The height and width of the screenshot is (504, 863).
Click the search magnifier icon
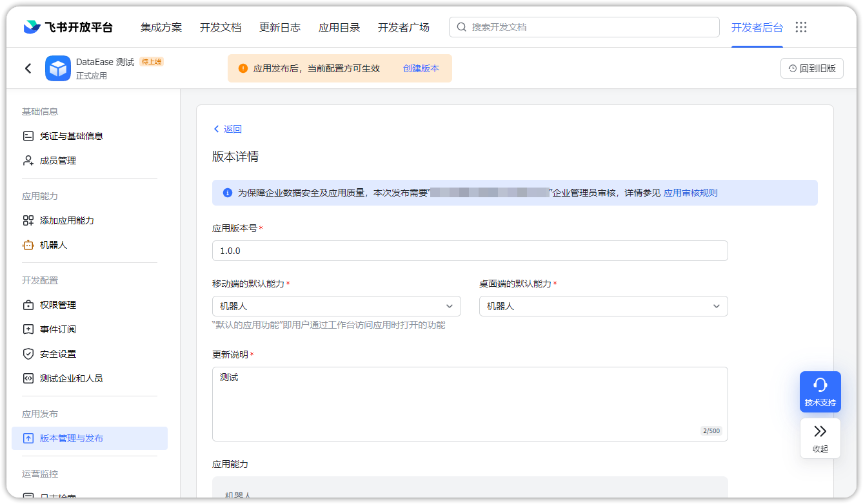pos(461,27)
